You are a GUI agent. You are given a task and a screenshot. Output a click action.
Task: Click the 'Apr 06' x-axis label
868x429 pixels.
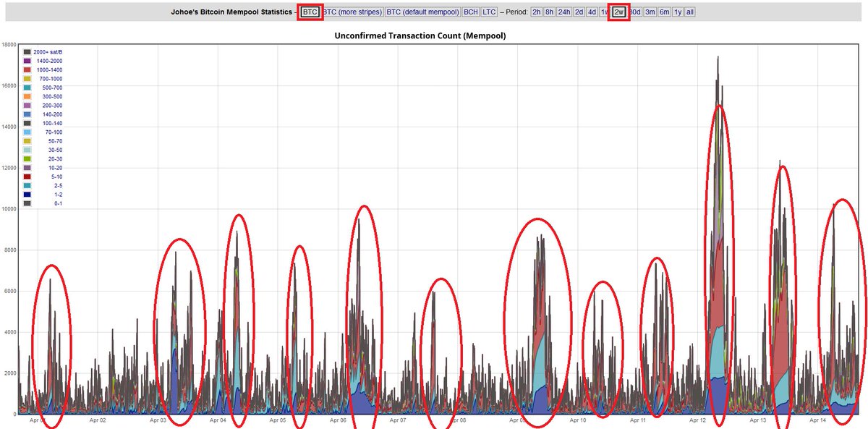(338, 420)
